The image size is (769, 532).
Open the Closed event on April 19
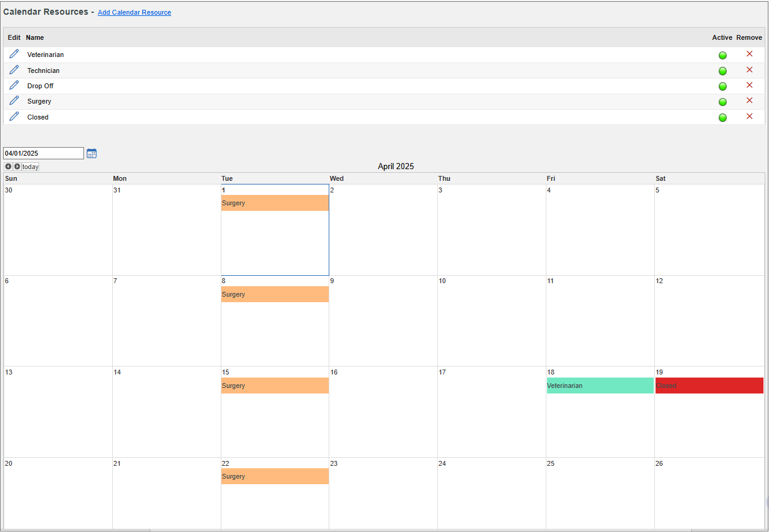click(710, 386)
